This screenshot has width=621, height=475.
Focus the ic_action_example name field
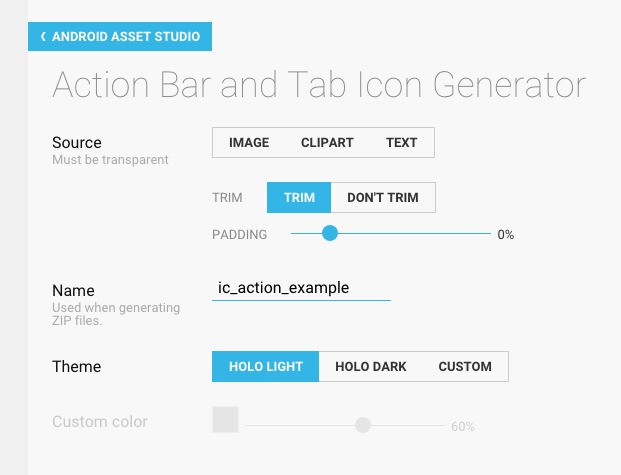[x=301, y=288]
